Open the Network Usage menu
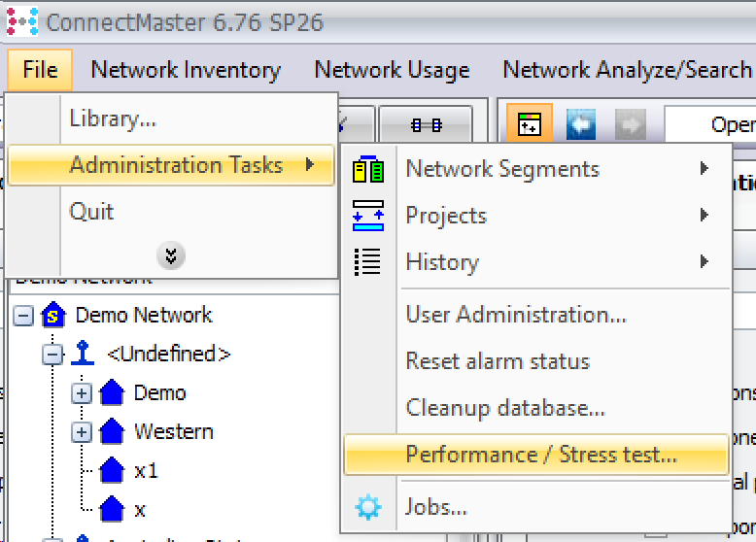The width and height of the screenshot is (756, 542). [392, 70]
